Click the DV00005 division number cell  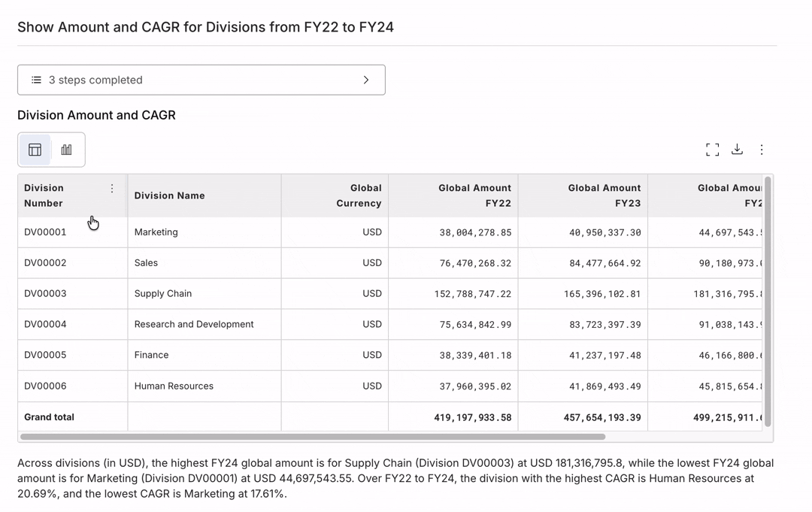pyautogui.click(x=45, y=355)
